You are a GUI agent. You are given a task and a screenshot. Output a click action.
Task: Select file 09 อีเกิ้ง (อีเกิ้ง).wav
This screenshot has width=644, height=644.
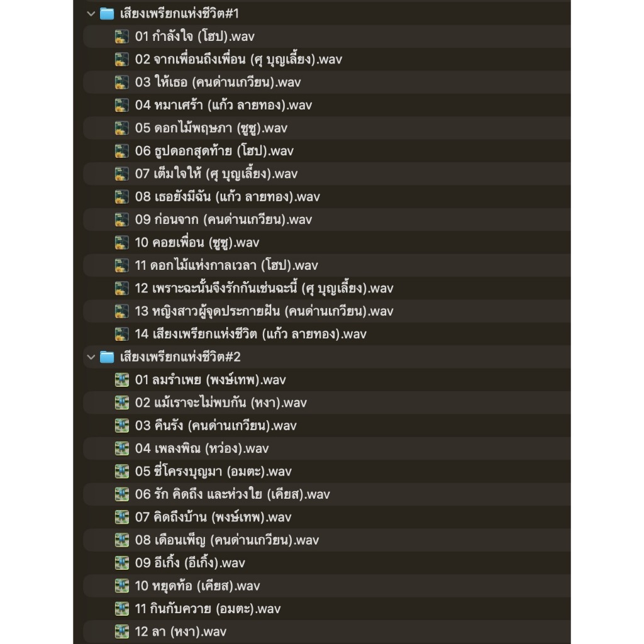tap(327, 563)
